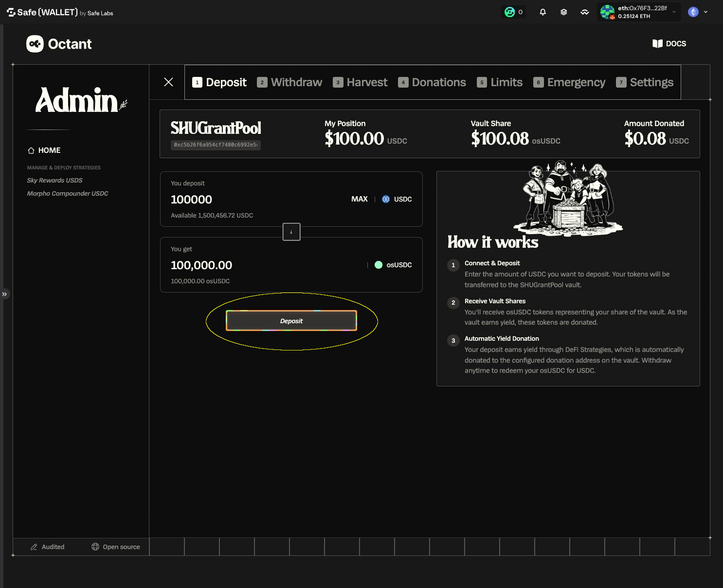Click the WalletConnect icon

[584, 12]
